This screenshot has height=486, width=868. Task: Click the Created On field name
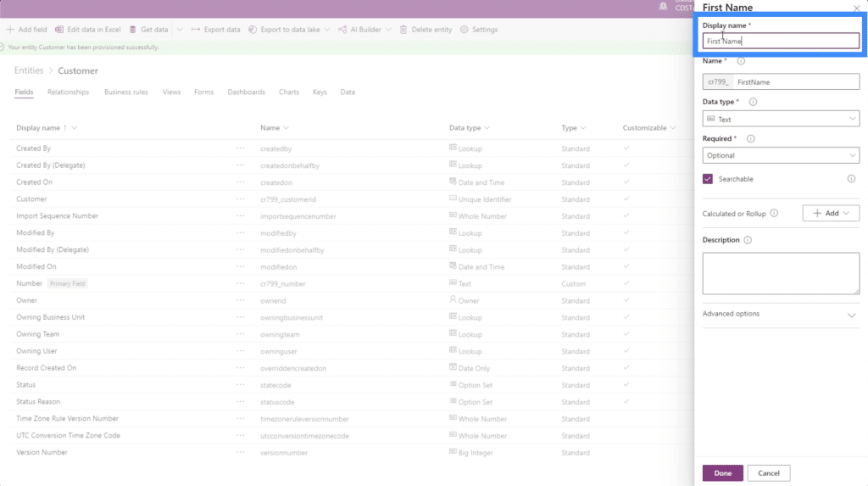[x=34, y=182]
